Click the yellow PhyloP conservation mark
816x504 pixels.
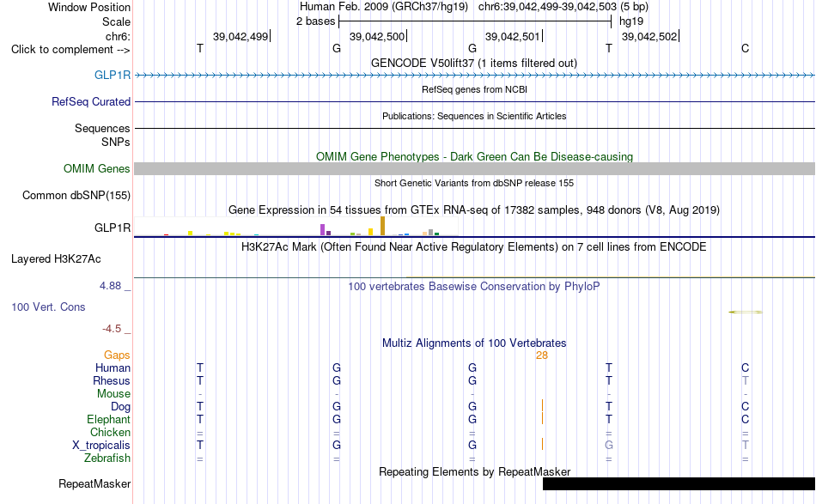pyautogui.click(x=746, y=312)
